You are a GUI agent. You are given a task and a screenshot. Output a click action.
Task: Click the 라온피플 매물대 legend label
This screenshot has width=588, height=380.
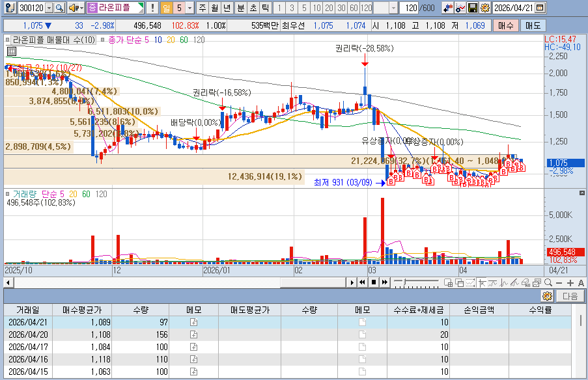(54, 40)
